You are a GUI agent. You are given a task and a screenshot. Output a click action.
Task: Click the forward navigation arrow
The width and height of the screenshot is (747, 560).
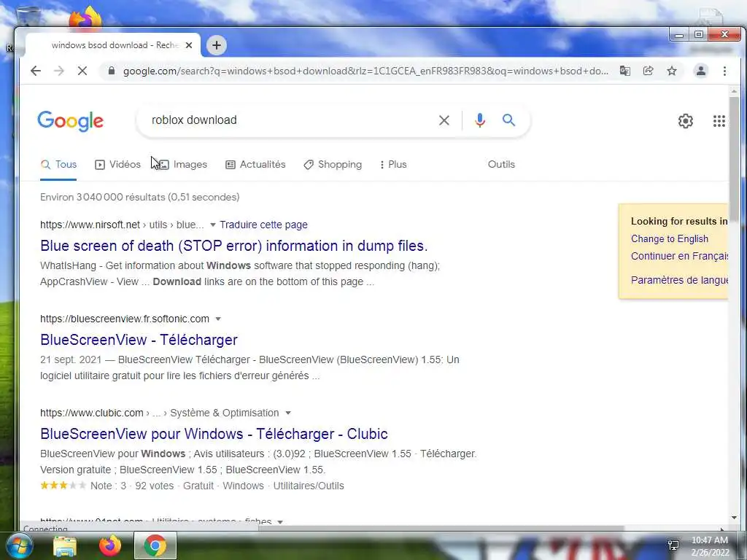coord(59,71)
